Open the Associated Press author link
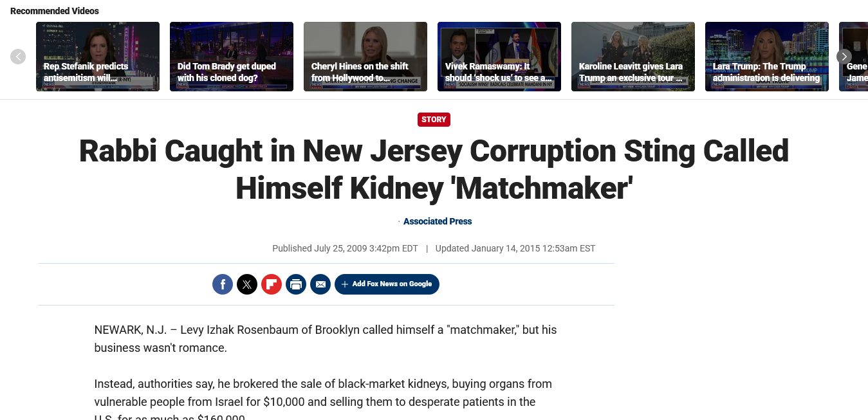The height and width of the screenshot is (420, 868). tap(438, 221)
